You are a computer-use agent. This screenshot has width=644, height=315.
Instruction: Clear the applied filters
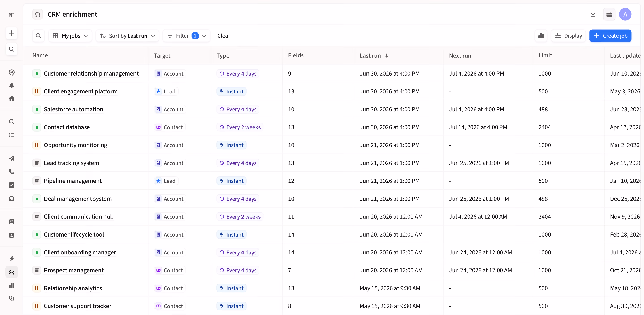tap(224, 36)
